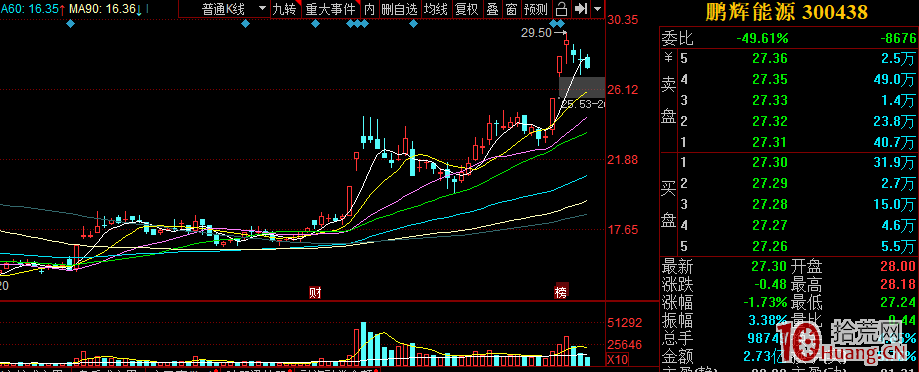Image resolution: width=919 pixels, height=372 pixels.
Task: Click 删自选 to remove from watchlist
Action: coord(399,9)
